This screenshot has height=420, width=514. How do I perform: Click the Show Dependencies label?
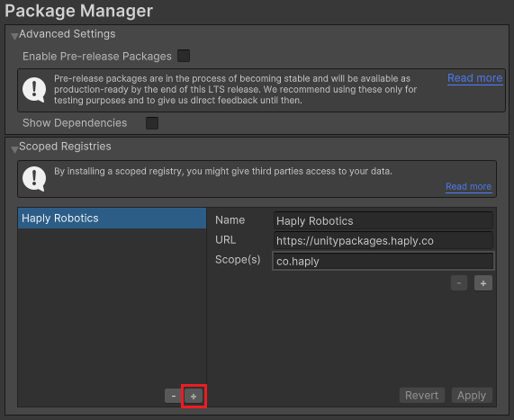coord(75,123)
